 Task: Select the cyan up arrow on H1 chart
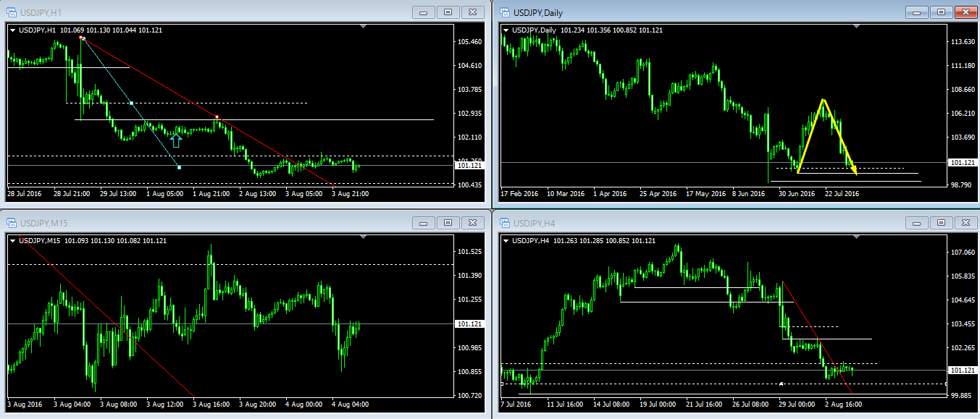pyautogui.click(x=176, y=140)
